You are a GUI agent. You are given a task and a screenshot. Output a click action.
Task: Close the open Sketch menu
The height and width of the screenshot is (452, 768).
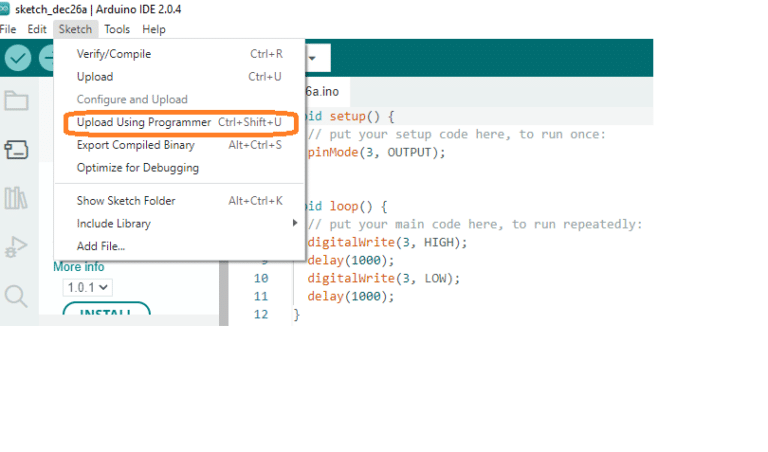pos(75,29)
